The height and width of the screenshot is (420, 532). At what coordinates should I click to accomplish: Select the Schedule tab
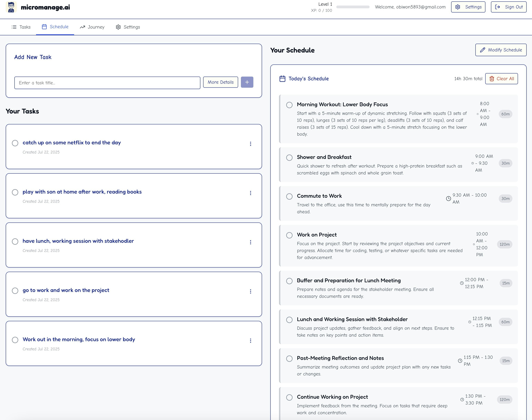pos(55,27)
